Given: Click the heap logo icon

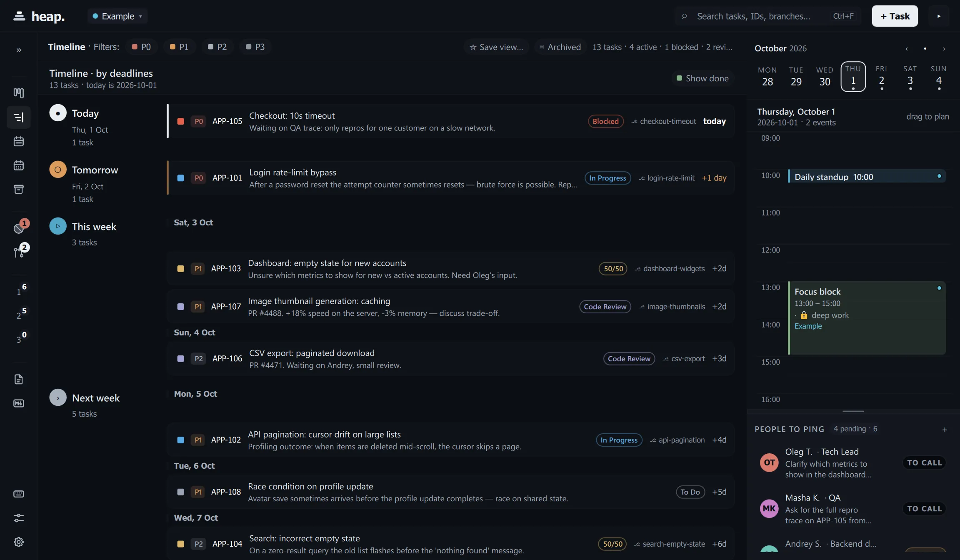Looking at the screenshot, I should click(19, 16).
